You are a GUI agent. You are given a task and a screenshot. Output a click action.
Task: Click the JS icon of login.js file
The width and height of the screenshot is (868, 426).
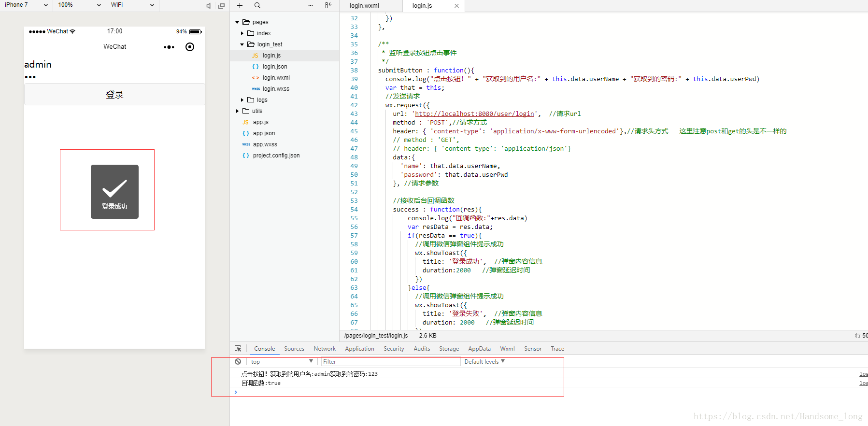click(255, 56)
